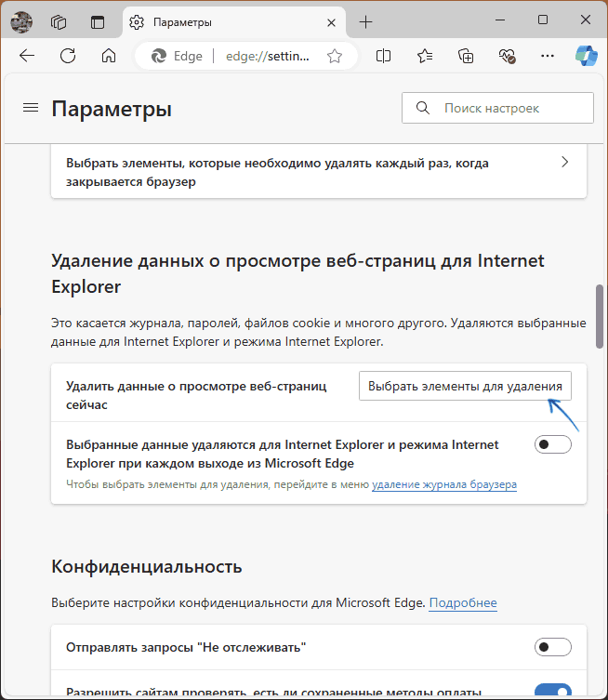The image size is (608, 700).
Task: Click the Edge site info icon
Action: click(x=177, y=56)
